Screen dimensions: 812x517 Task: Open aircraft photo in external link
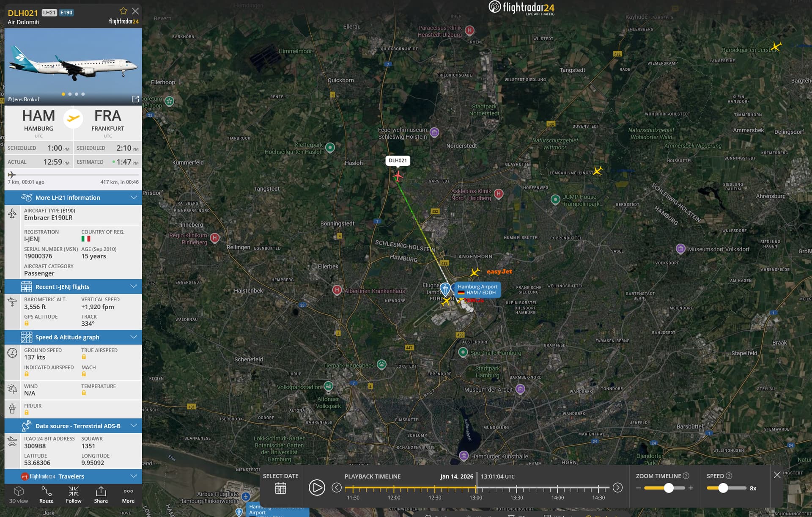135,99
